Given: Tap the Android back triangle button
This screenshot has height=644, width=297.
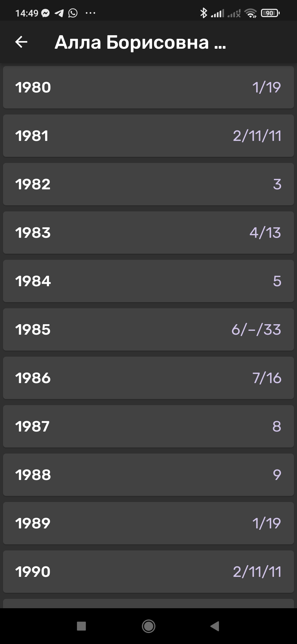Looking at the screenshot, I should click(x=215, y=626).
